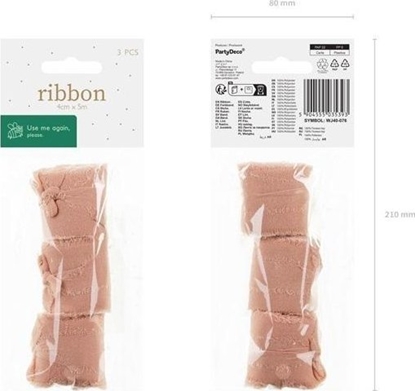Click the trash bin icon in the black arrow
415x391 pixels.
pos(261,90)
